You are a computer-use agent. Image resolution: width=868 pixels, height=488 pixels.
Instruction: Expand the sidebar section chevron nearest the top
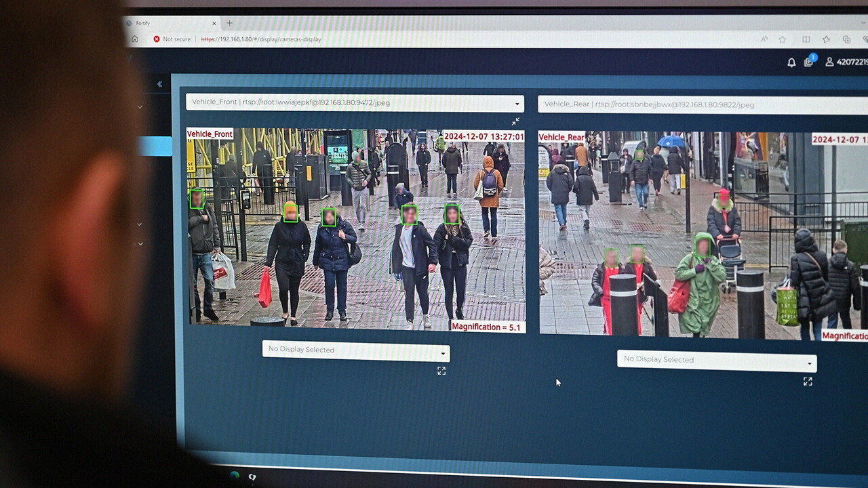[x=140, y=107]
